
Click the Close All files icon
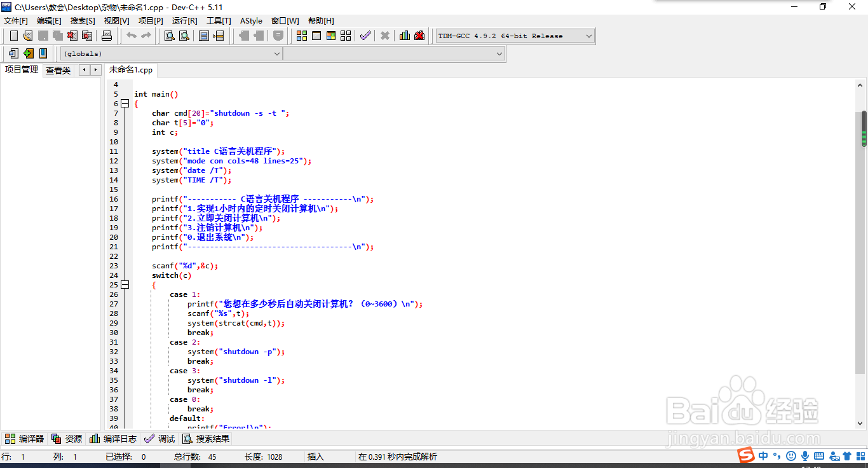click(87, 36)
